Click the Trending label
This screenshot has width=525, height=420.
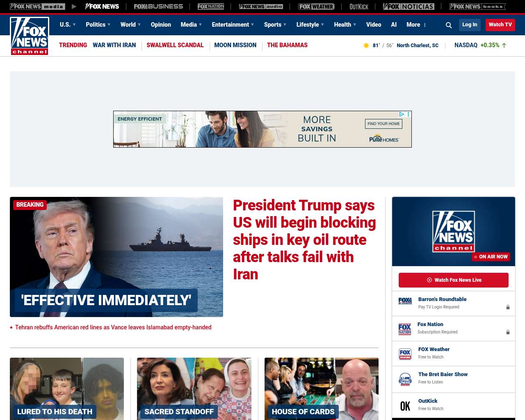click(x=73, y=45)
